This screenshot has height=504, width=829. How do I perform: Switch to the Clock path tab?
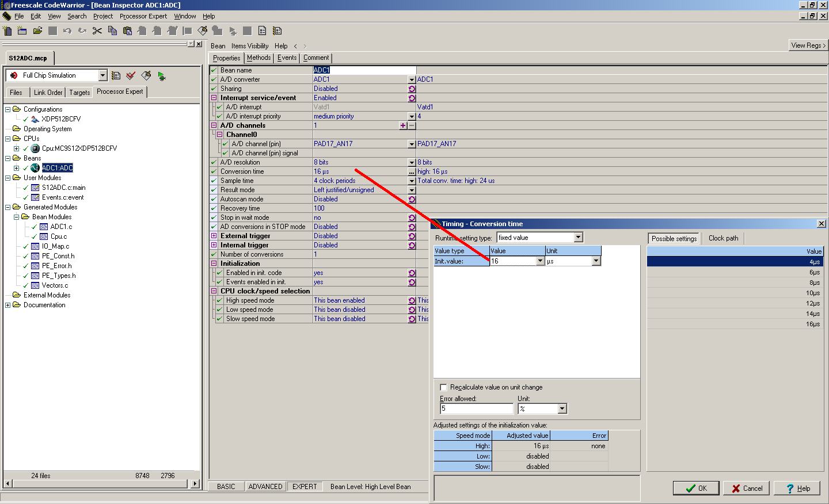pyautogui.click(x=723, y=238)
